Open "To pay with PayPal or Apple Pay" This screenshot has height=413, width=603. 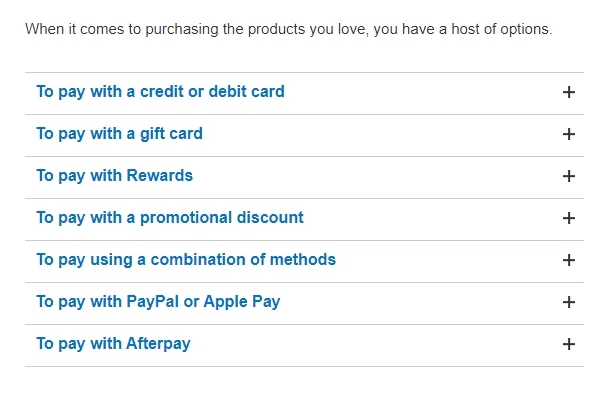158,302
